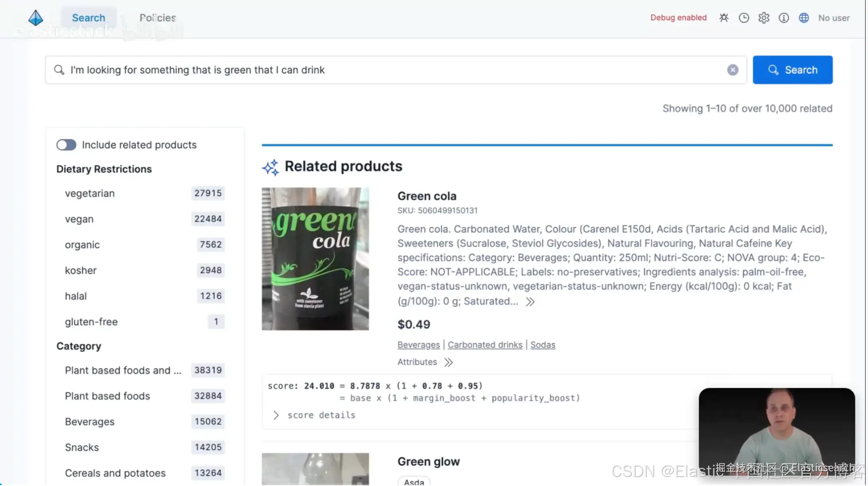Viewport: 868px width, 486px height.
Task: Open the Carbonated drinks link
Action: coord(485,345)
